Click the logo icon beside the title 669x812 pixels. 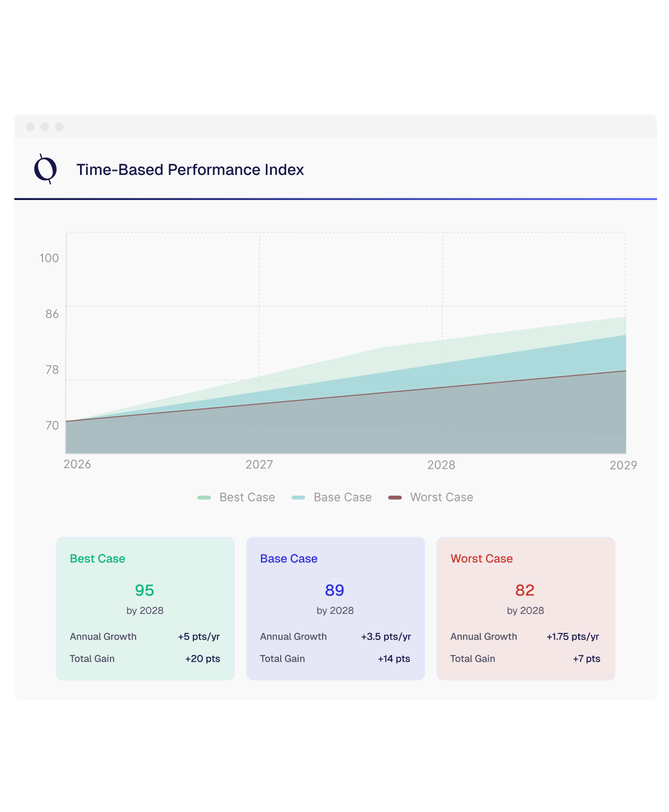45,170
